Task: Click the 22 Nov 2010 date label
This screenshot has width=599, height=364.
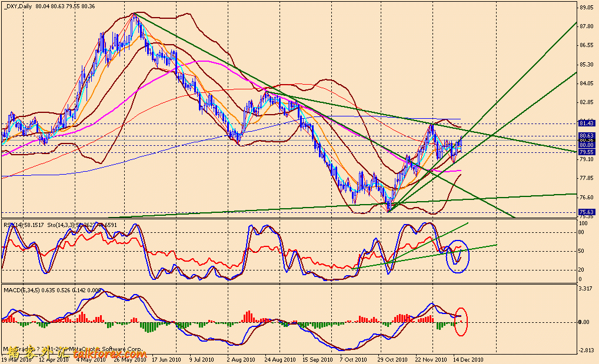Action: tap(431, 360)
